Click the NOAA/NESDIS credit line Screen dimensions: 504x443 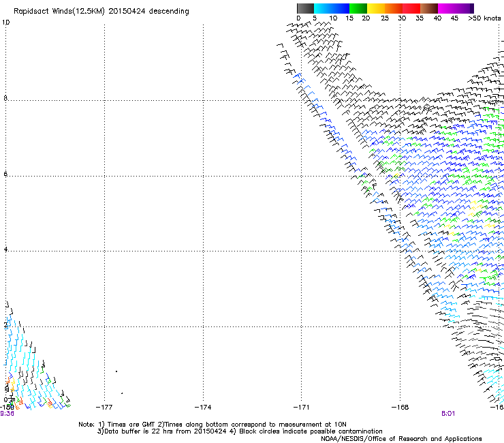pos(401,439)
